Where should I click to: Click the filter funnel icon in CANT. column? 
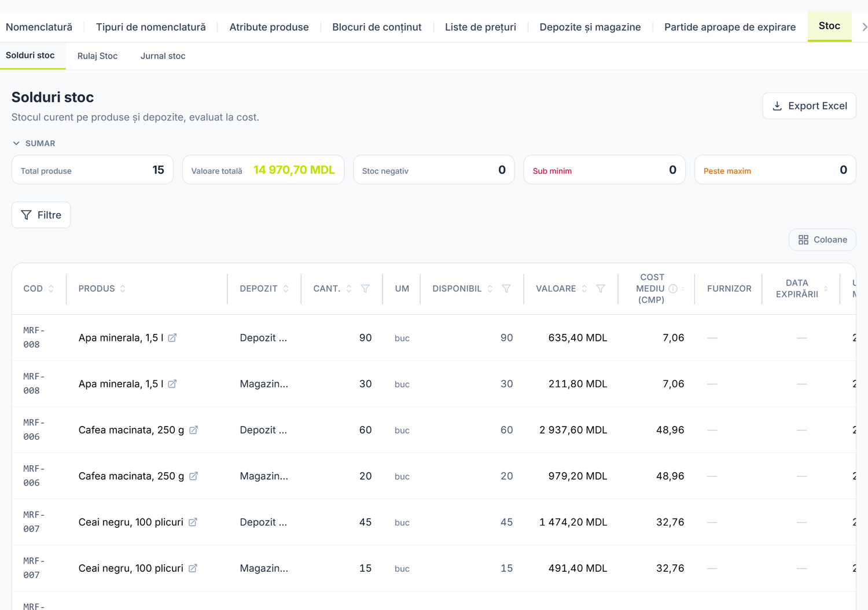click(x=365, y=289)
